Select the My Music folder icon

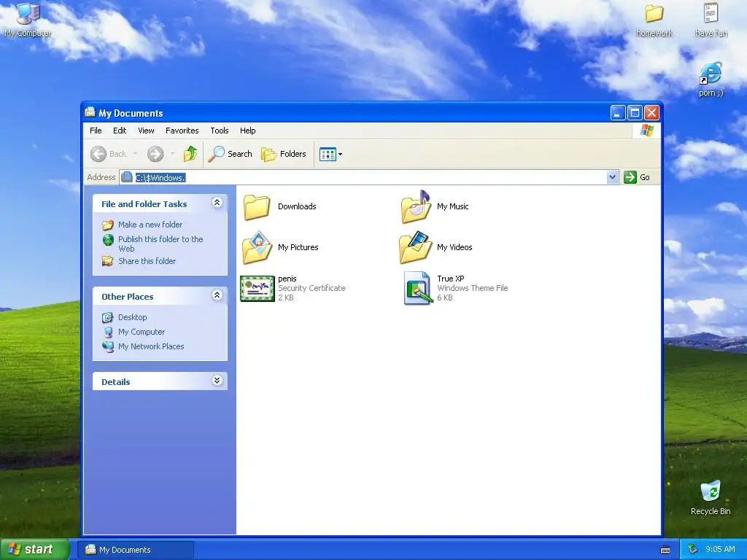[x=416, y=206]
